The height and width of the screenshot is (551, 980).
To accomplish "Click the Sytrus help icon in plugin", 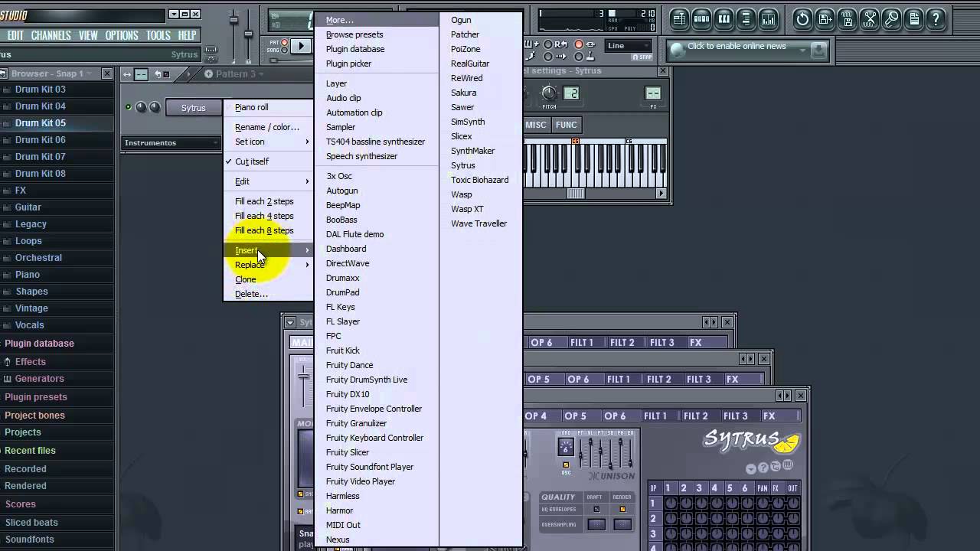I will click(x=763, y=468).
